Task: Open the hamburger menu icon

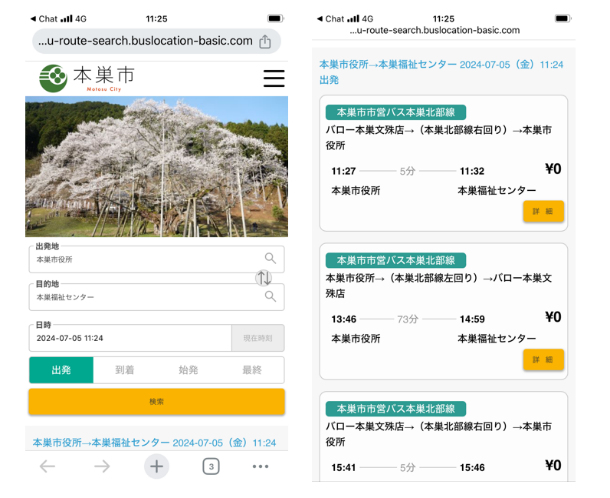Action: (x=274, y=78)
